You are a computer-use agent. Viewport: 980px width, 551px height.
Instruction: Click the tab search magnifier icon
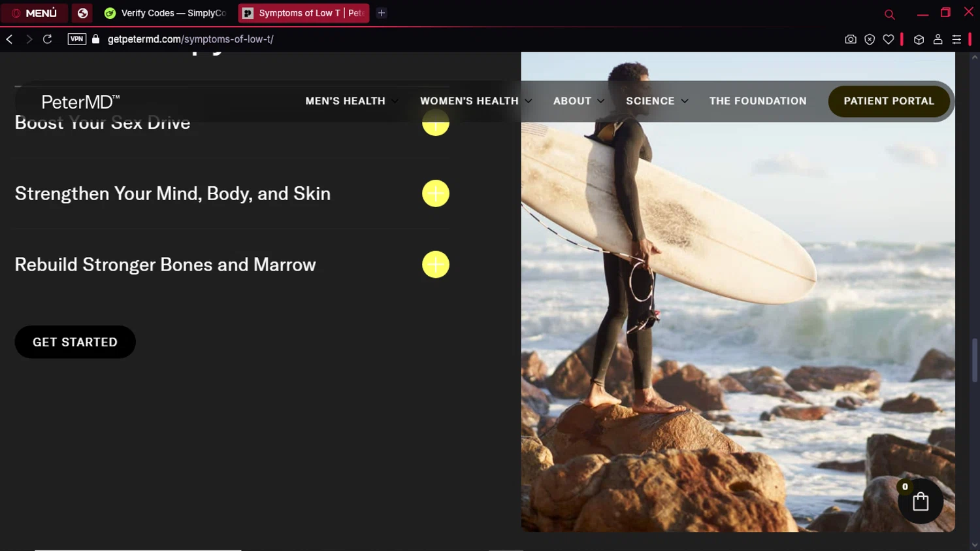pyautogui.click(x=889, y=14)
